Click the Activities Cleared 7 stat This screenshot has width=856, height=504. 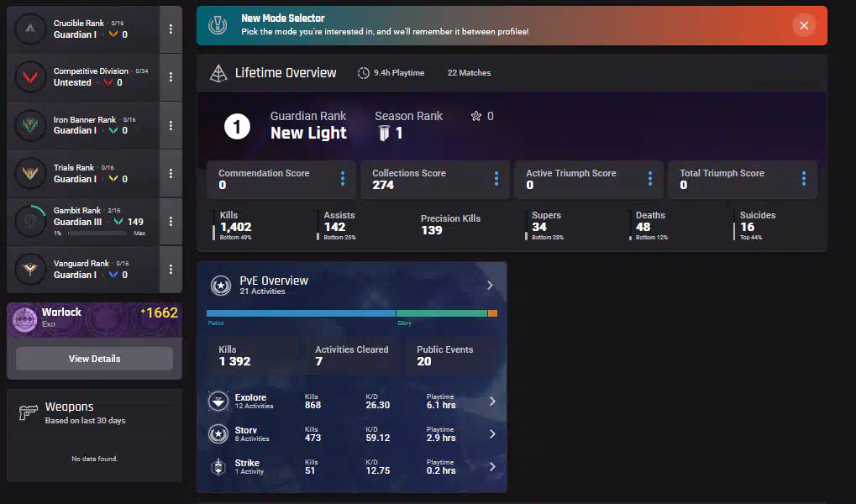point(352,355)
